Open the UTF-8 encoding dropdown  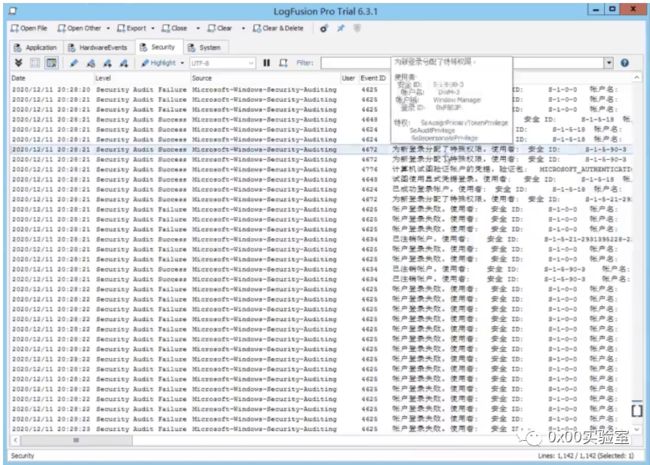click(222, 63)
